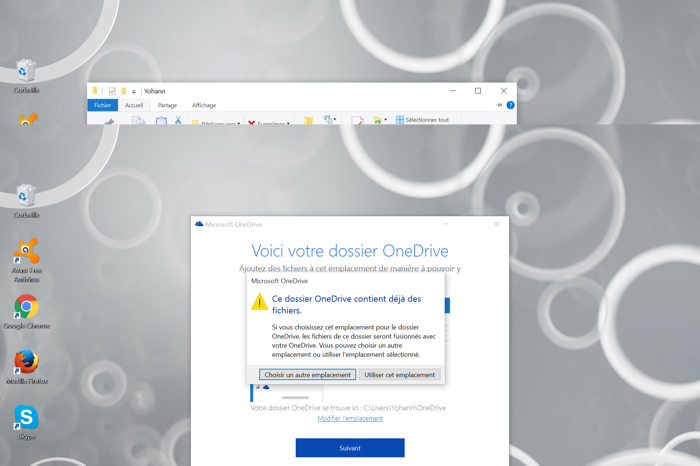Switch to the Partage ribbon tab

167,105
